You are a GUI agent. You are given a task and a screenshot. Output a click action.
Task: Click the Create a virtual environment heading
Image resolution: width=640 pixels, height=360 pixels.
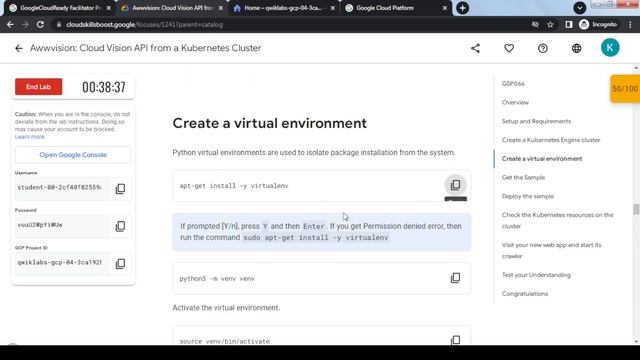point(269,123)
